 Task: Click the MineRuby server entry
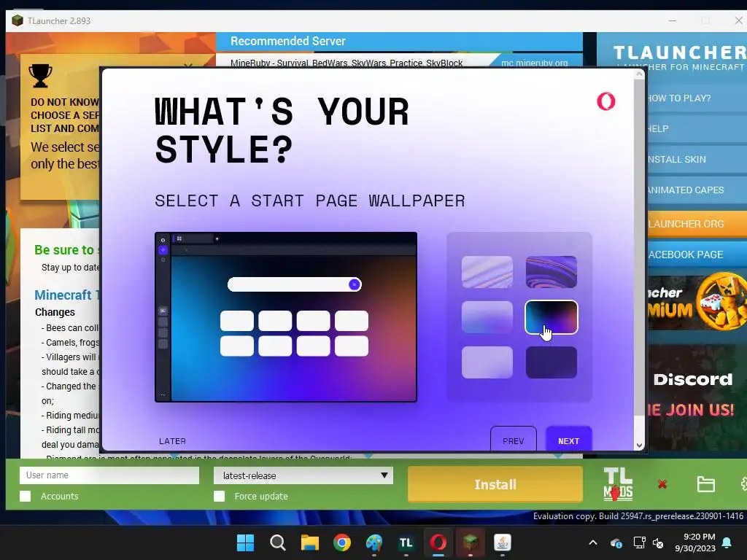pos(347,63)
